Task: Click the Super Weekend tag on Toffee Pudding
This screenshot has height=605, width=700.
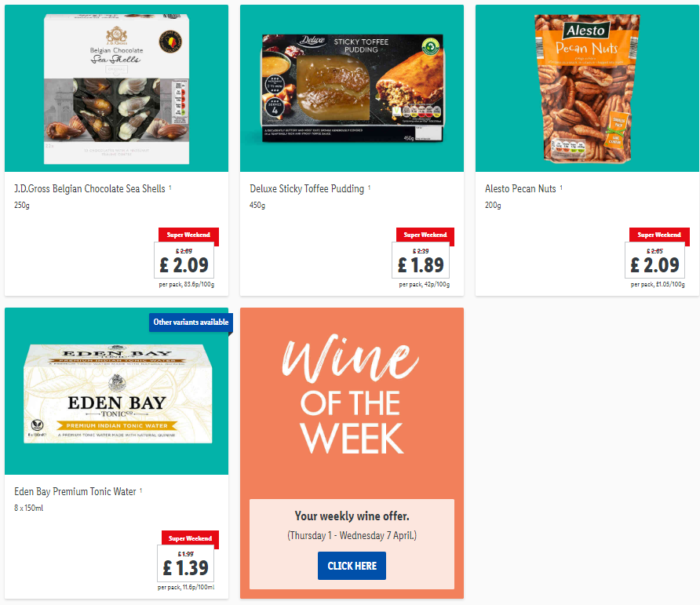Action: pos(425,235)
